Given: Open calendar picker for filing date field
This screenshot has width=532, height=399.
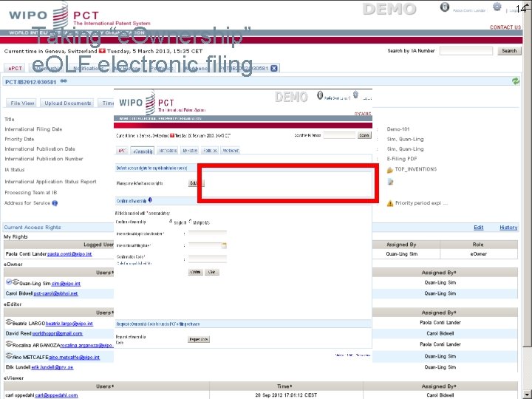Looking at the screenshot, I should point(224,245).
